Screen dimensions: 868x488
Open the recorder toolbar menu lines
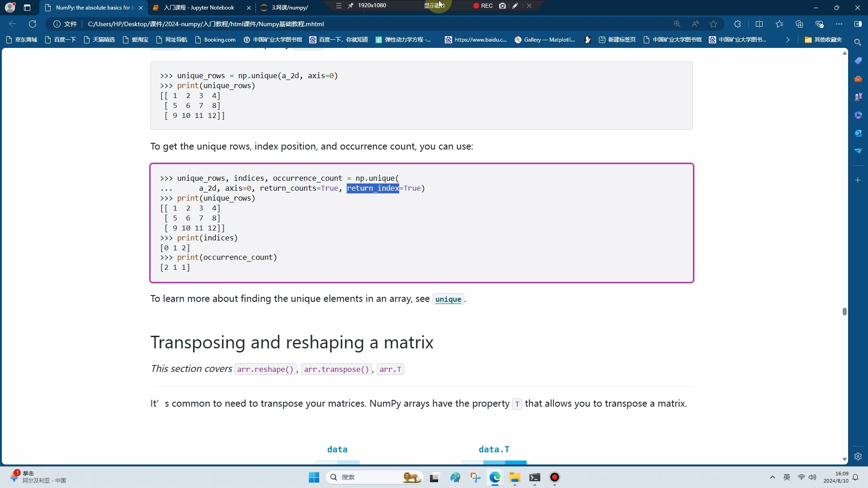point(339,5)
